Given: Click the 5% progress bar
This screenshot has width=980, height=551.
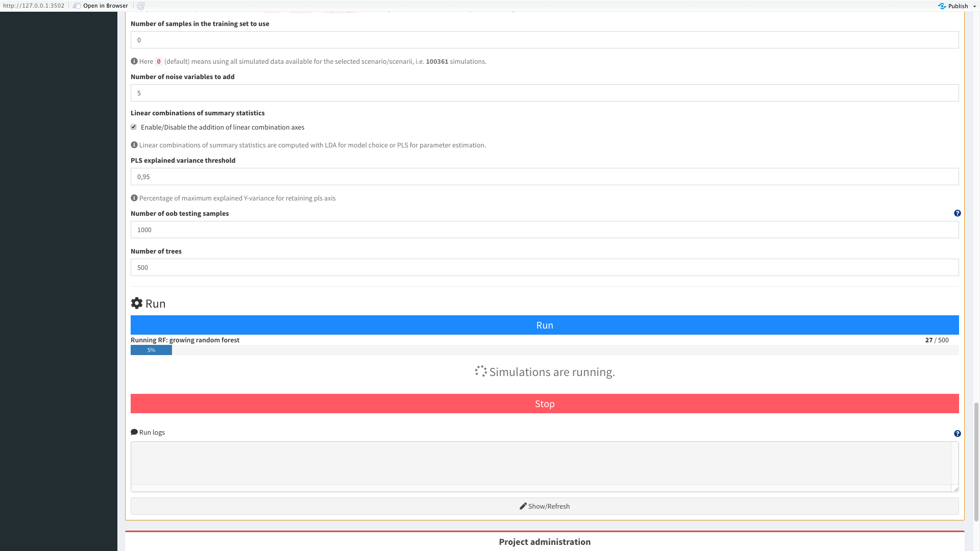Looking at the screenshot, I should (x=151, y=350).
